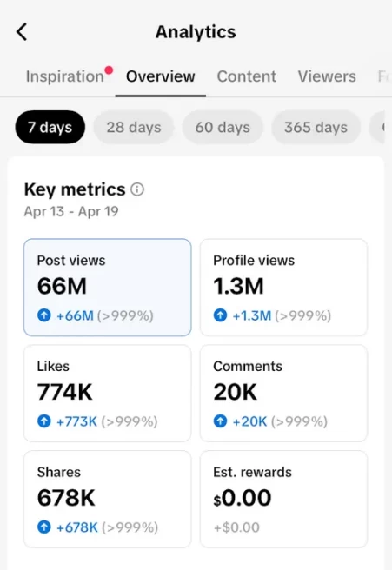
Task: Click the up-arrow icon in Profile views card
Action: point(220,315)
